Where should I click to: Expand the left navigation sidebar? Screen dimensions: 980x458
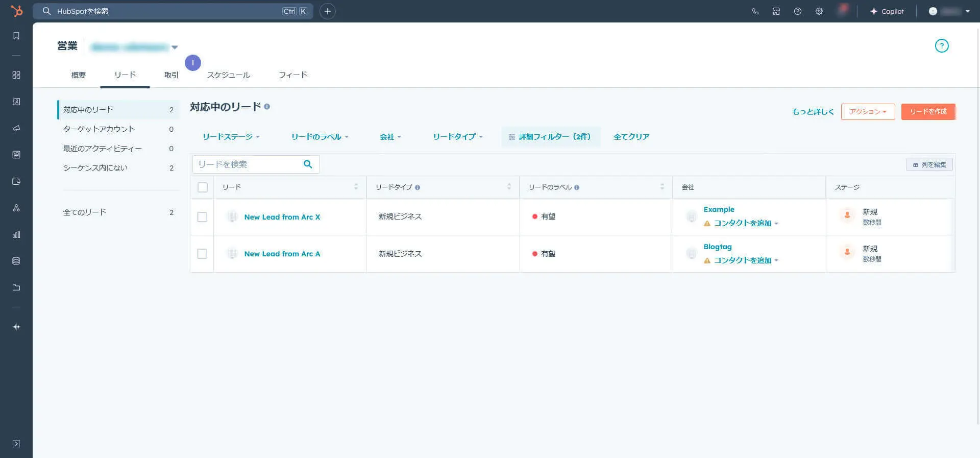16,444
